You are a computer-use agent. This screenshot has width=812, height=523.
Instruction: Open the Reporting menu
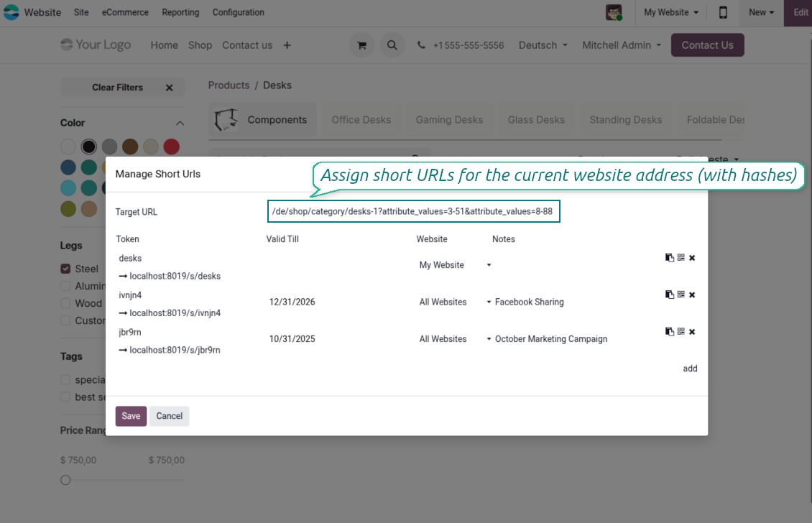180,12
